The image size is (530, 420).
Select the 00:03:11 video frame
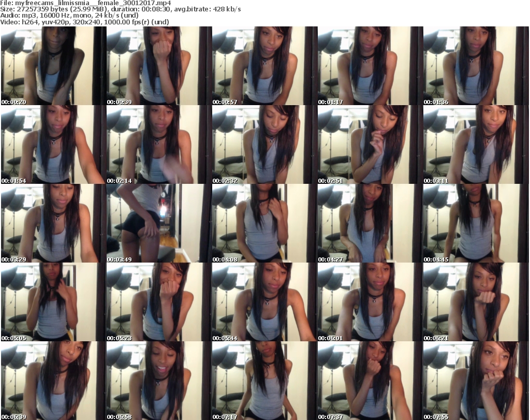476,144
